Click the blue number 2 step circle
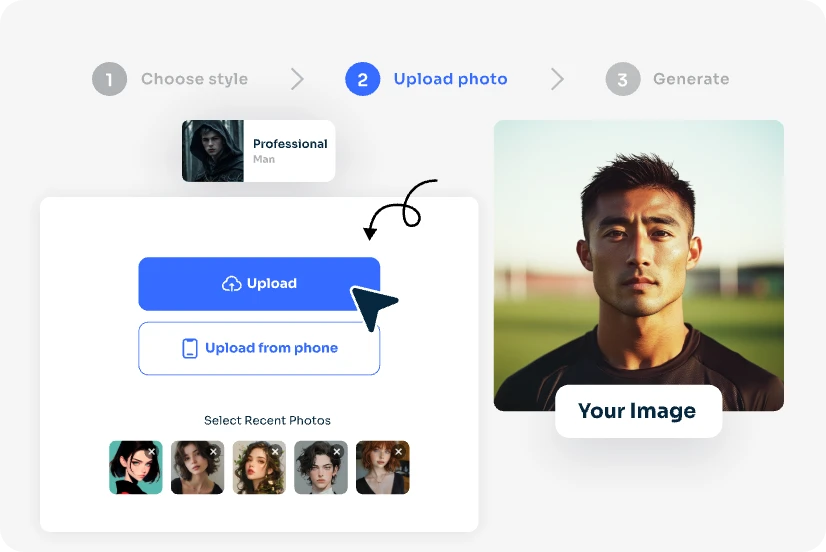 (362, 79)
